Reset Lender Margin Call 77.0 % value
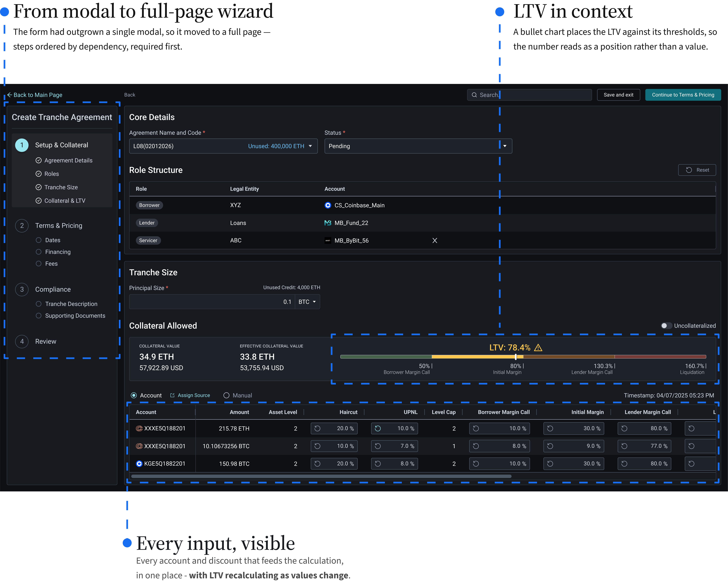 (x=624, y=446)
